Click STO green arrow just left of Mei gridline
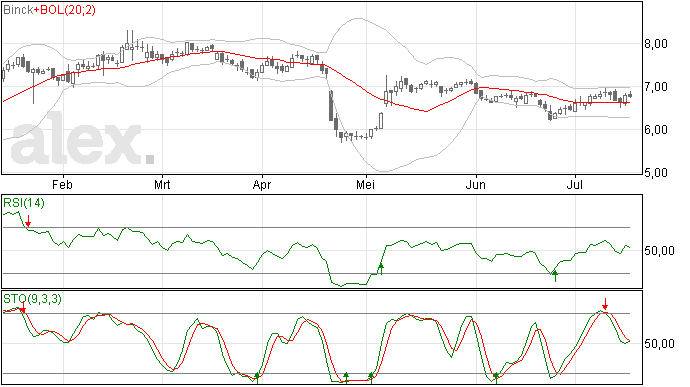The height and width of the screenshot is (387, 690). 346,378
